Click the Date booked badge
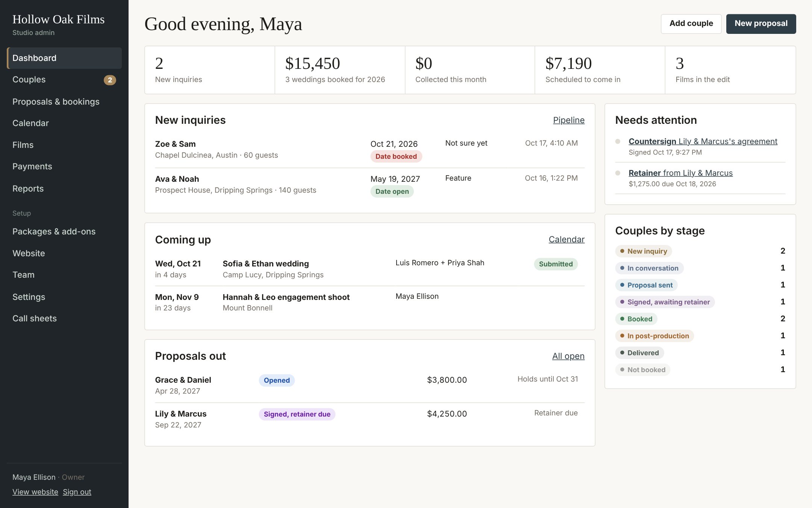The height and width of the screenshot is (508, 812). 396,157
